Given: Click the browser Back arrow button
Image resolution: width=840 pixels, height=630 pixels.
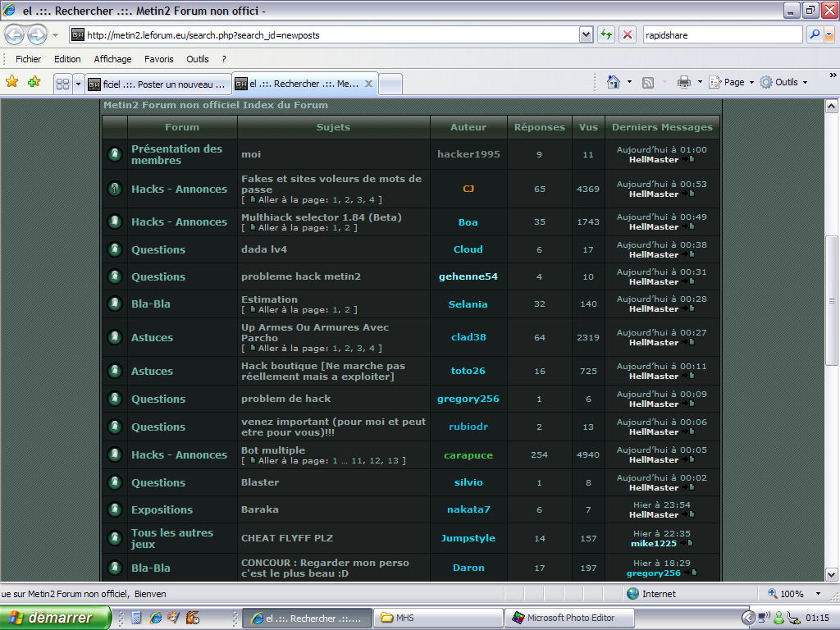Looking at the screenshot, I should 15,35.
